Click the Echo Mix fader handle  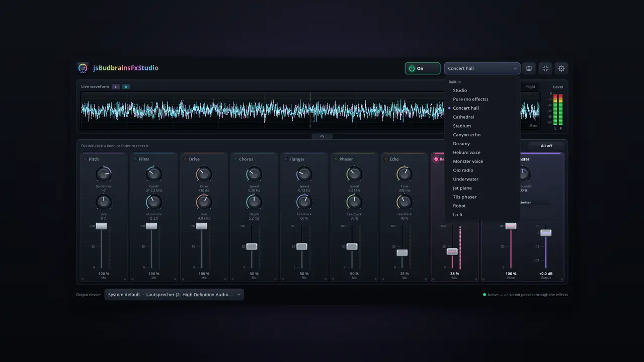click(402, 253)
